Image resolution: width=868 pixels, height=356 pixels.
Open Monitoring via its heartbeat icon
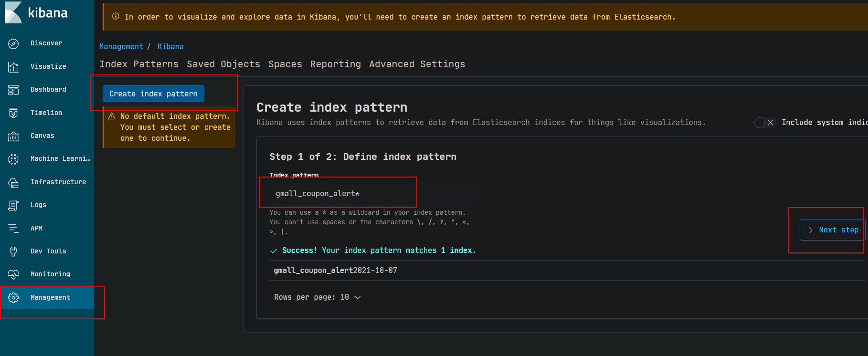click(x=13, y=274)
